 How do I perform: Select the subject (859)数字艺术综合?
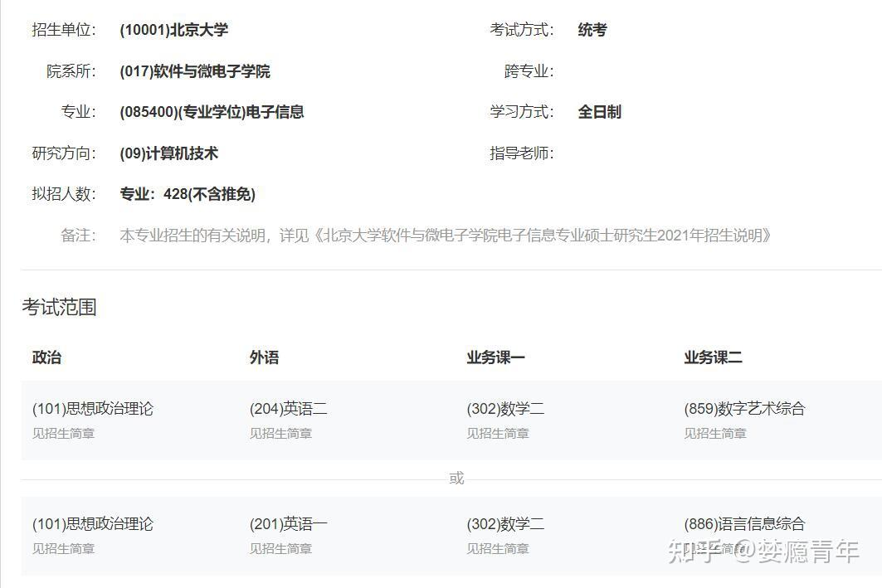(744, 409)
